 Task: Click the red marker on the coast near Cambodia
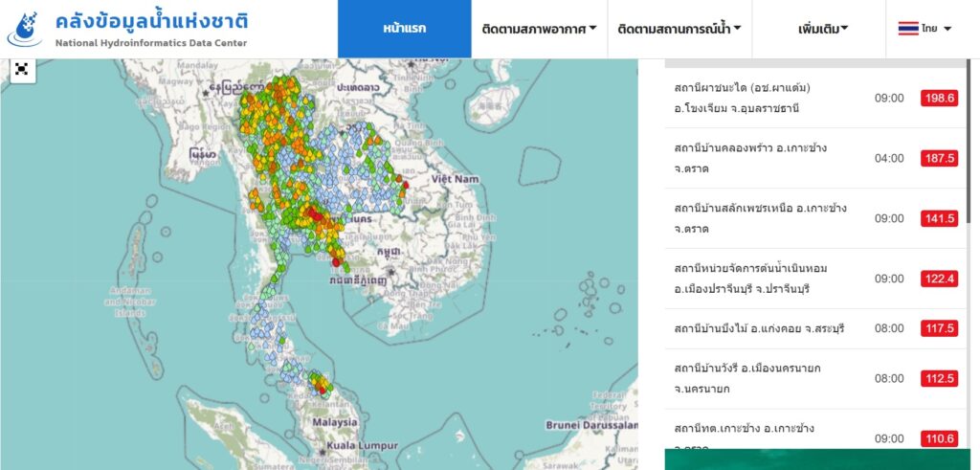[336, 260]
